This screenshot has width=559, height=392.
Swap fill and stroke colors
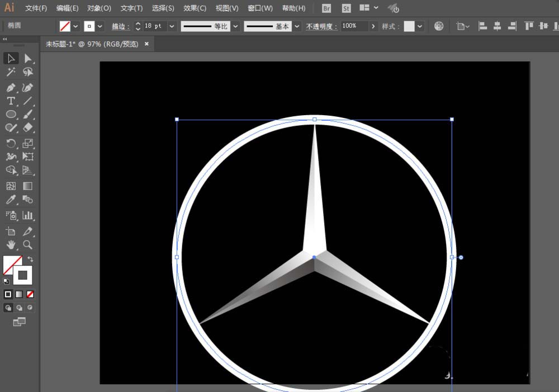(x=30, y=259)
